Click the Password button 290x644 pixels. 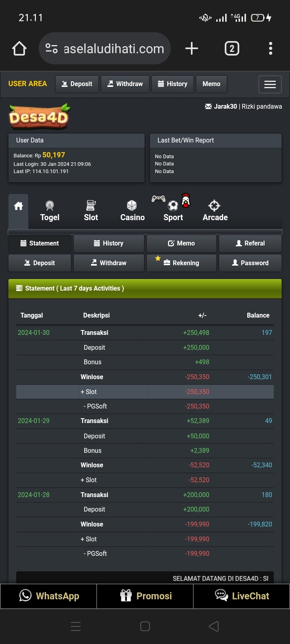click(x=250, y=263)
